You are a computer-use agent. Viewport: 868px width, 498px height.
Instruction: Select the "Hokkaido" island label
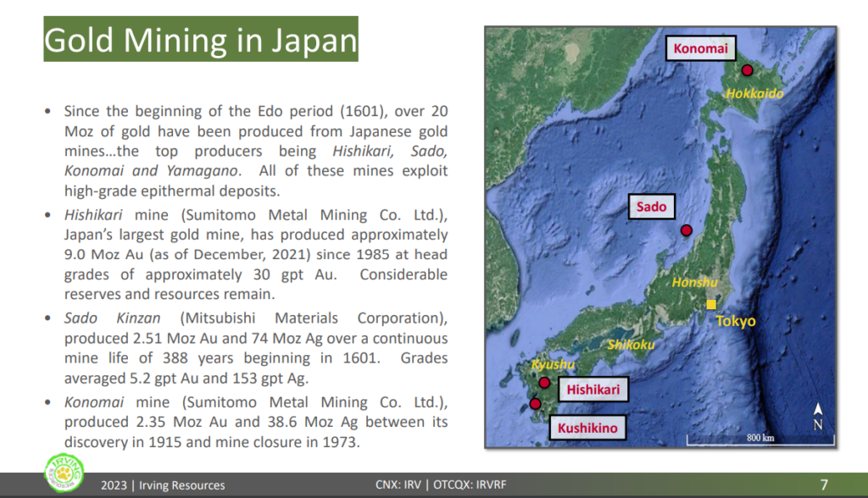tap(754, 93)
